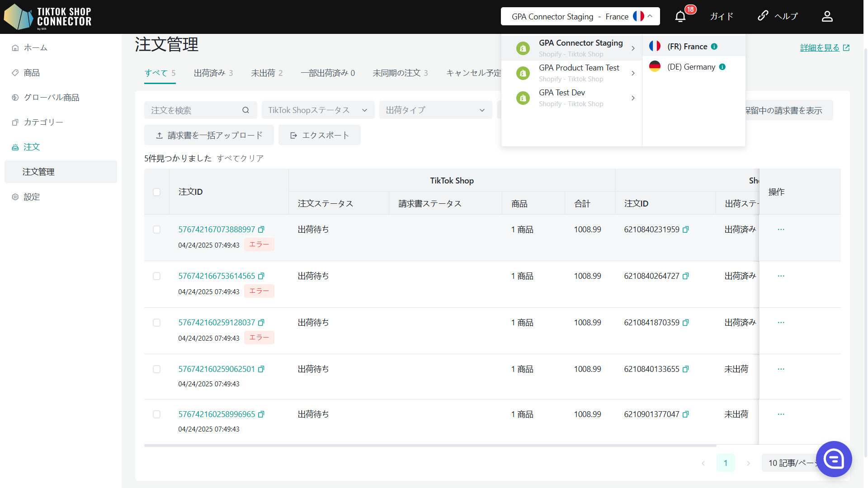Click エクスポート button
Viewport: 868px width, 488px height.
[320, 135]
